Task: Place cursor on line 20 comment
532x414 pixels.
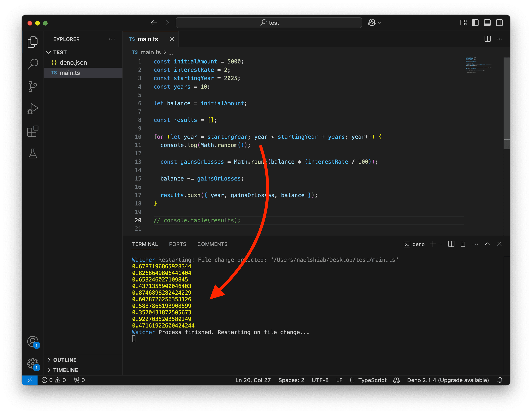Action: (x=197, y=220)
